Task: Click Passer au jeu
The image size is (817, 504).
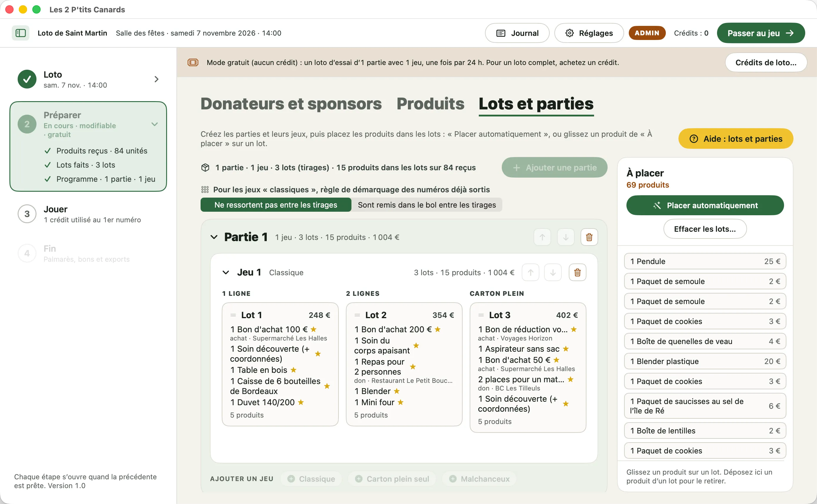Action: click(x=761, y=33)
